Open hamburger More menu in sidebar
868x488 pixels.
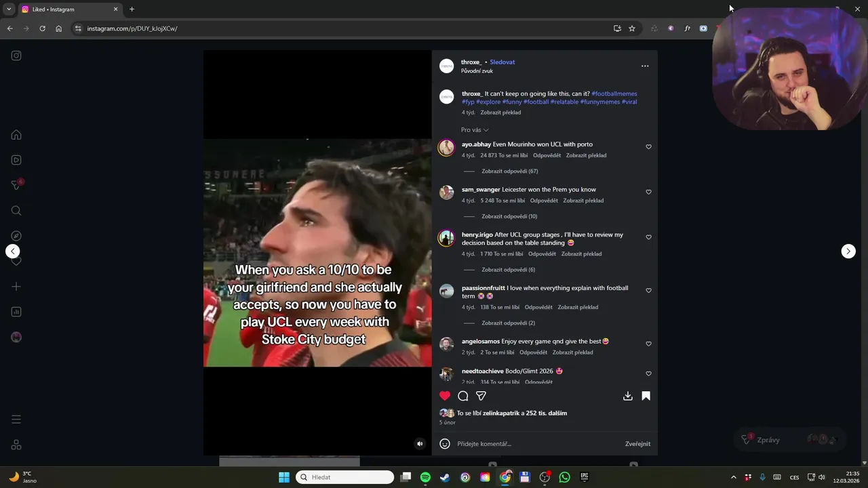pyautogui.click(x=16, y=420)
